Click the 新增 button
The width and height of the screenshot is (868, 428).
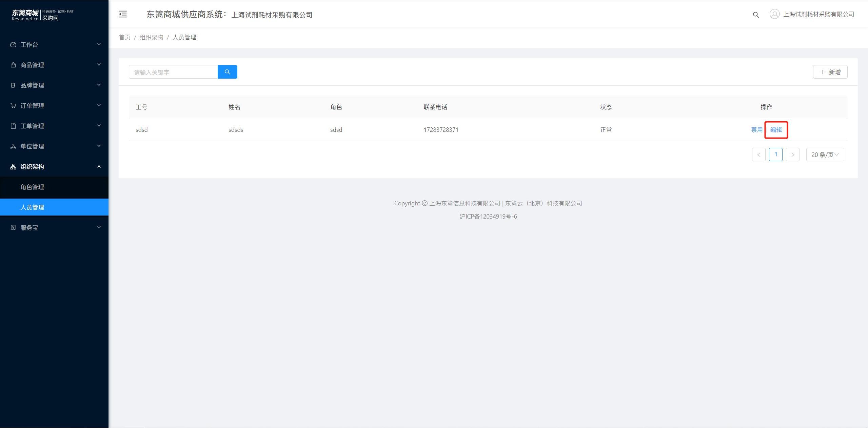point(830,72)
